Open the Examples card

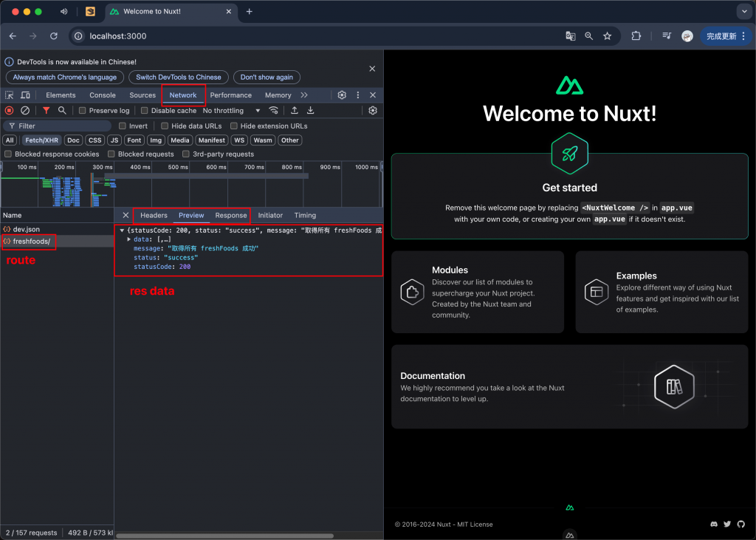(x=662, y=292)
